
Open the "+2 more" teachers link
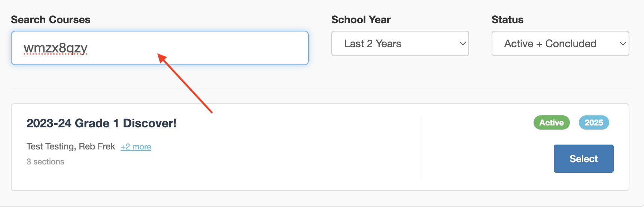click(x=136, y=147)
